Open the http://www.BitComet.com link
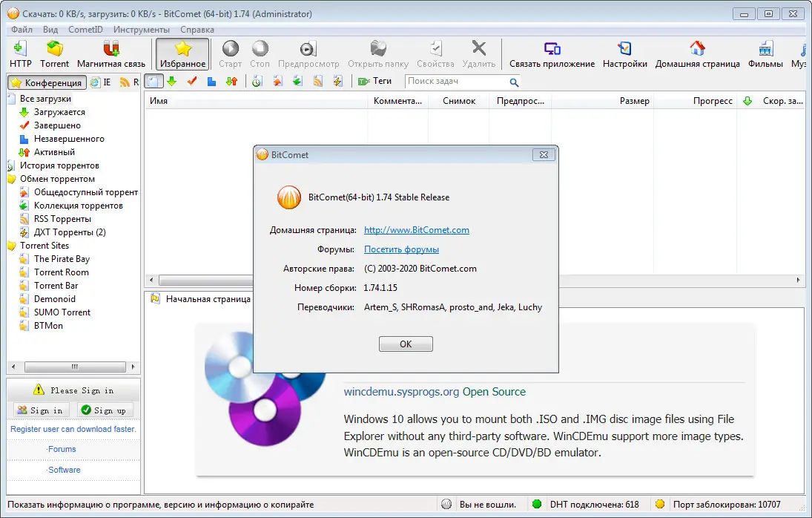Image resolution: width=812 pixels, height=518 pixels. (x=416, y=230)
